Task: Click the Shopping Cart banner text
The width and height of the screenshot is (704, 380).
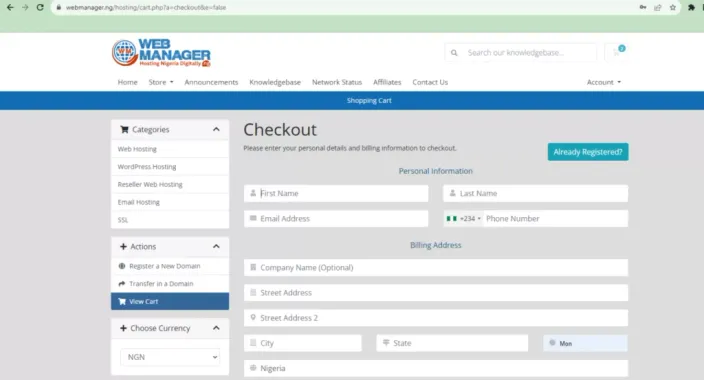Action: 369,101
